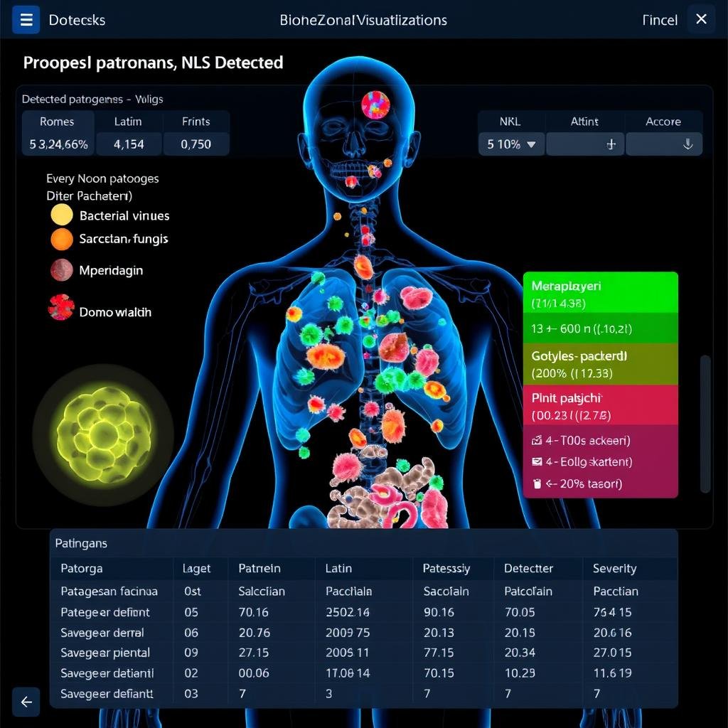Click the glowing yellow cell cluster thumbnail
The height and width of the screenshot is (728, 728).
pos(103,431)
